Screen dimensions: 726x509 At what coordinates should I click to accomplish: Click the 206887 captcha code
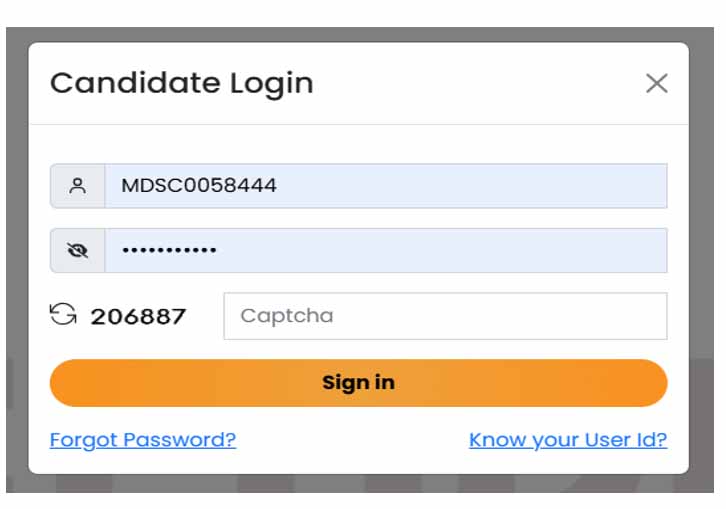pos(138,317)
